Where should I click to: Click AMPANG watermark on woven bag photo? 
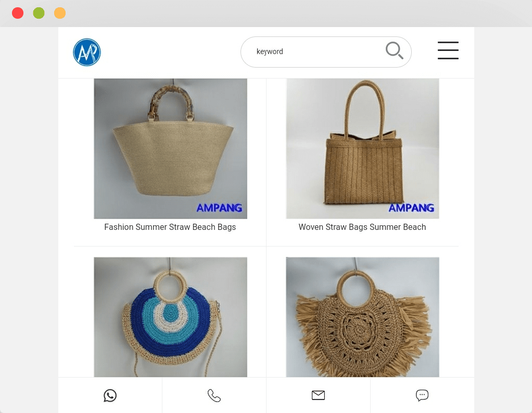point(411,208)
